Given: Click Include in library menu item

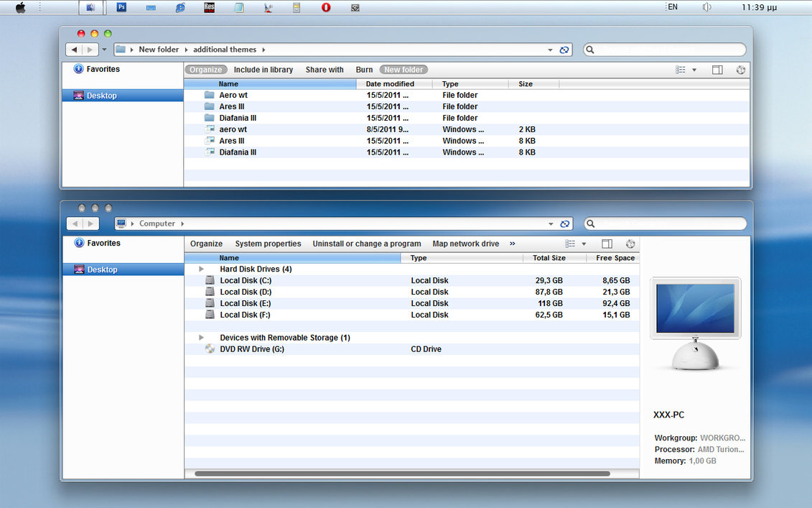Looking at the screenshot, I should [263, 70].
